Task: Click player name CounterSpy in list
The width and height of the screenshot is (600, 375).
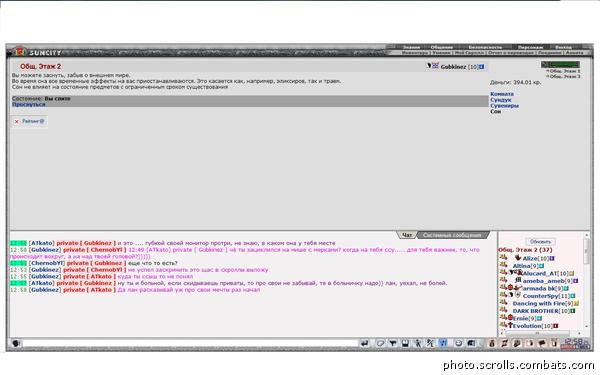Action: point(541,296)
